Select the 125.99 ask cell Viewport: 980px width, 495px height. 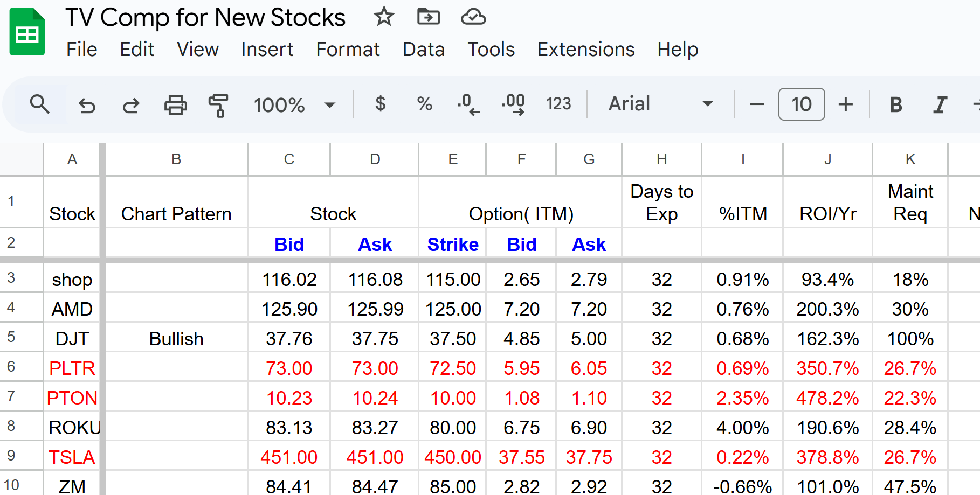click(x=375, y=309)
